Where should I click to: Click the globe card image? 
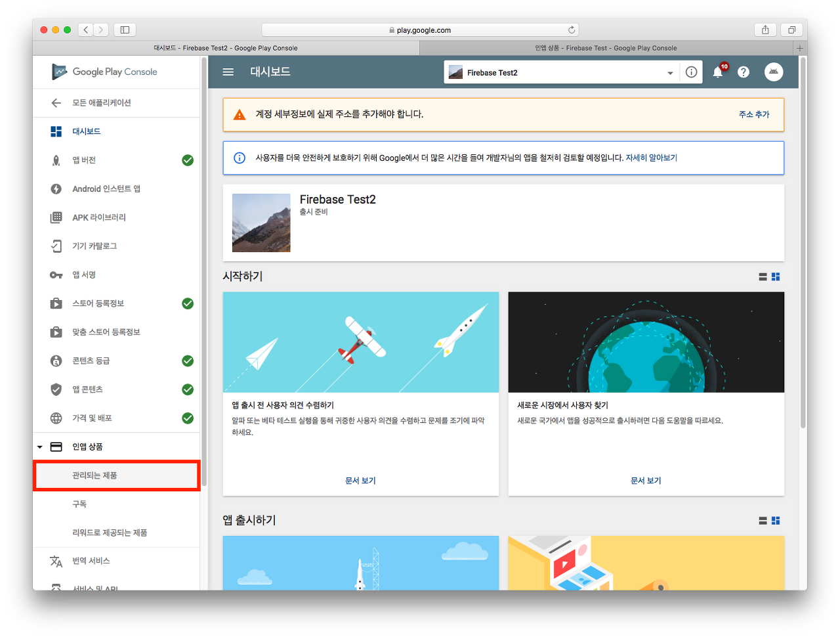646,342
